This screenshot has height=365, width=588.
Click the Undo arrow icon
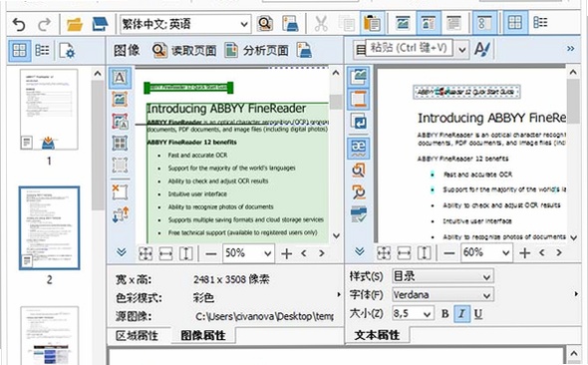[x=19, y=24]
